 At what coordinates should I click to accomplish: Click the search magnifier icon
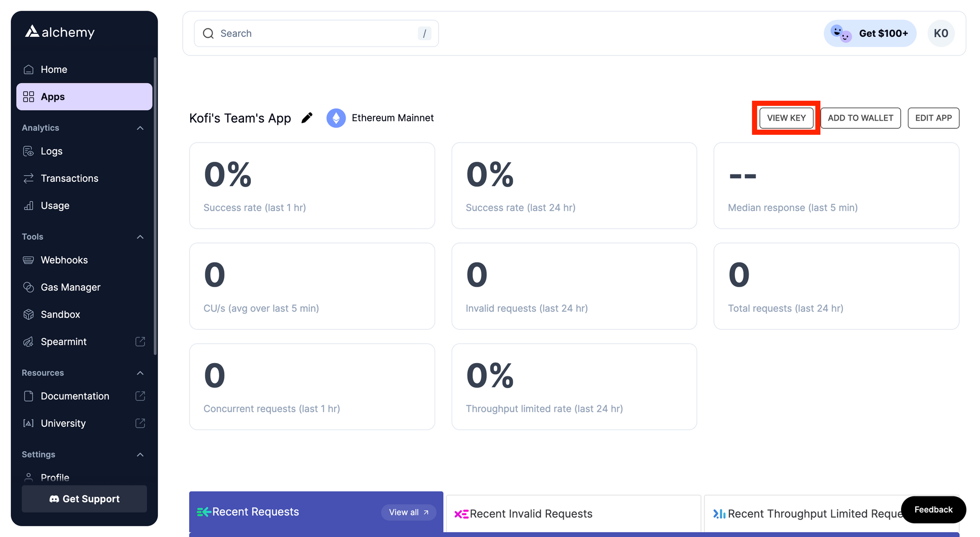(x=208, y=33)
